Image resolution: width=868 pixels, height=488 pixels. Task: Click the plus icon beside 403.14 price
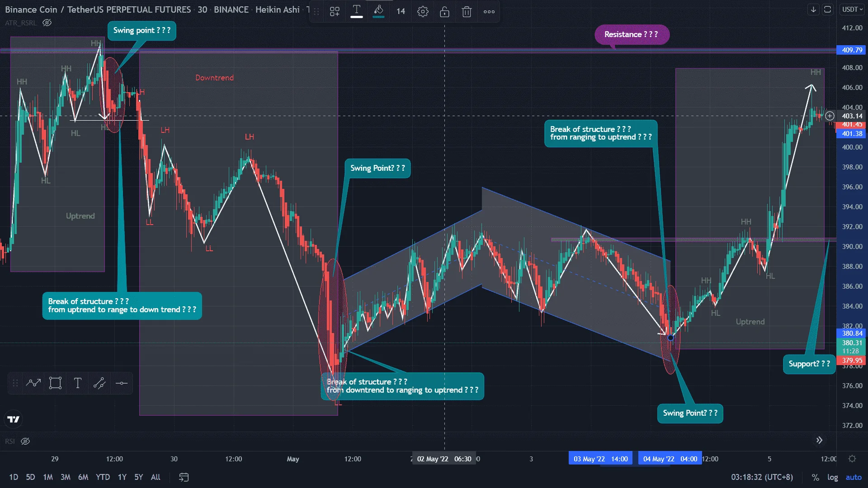[830, 116]
